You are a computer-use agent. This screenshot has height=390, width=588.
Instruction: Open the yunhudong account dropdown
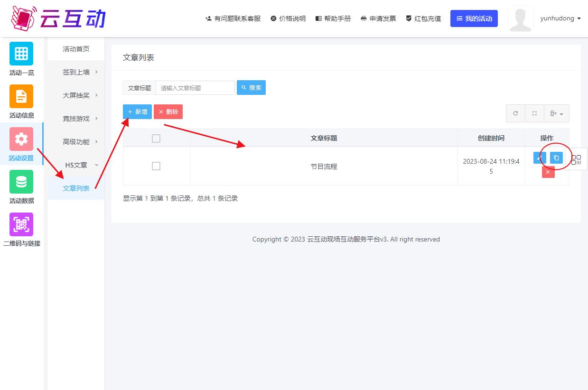coord(560,19)
